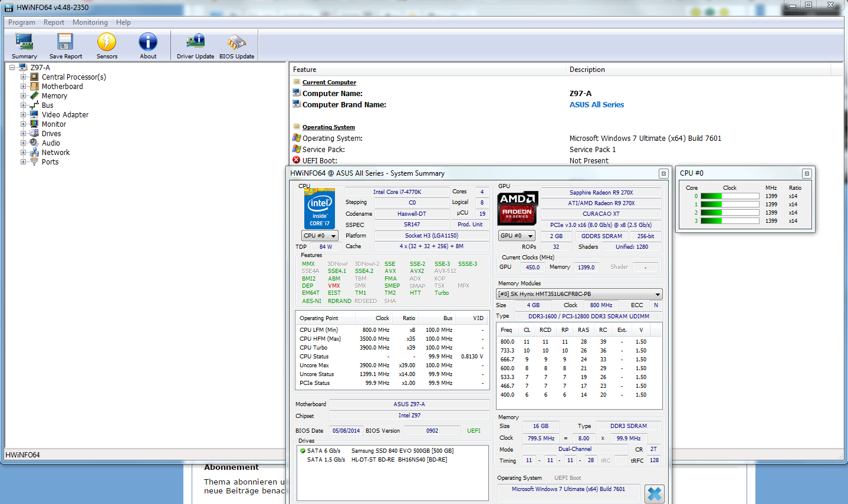Select Samsung SSD 840 EVO drive entry
848x504 pixels.
393,450
